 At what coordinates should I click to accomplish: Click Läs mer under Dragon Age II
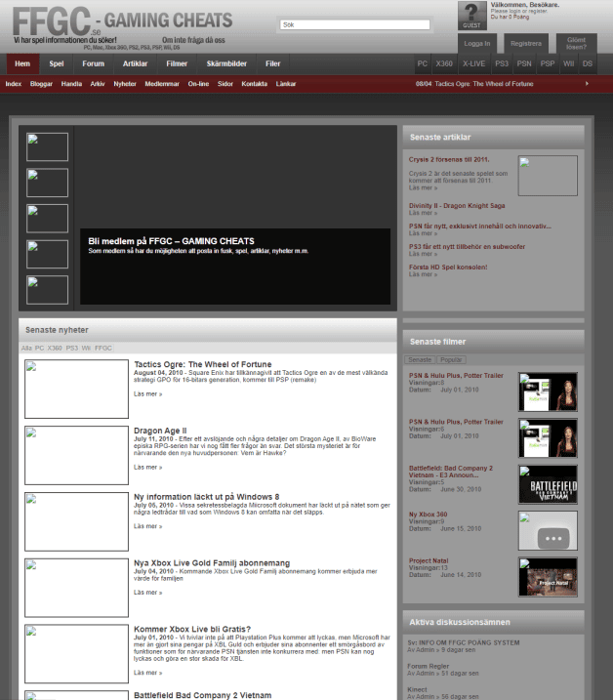[147, 468]
